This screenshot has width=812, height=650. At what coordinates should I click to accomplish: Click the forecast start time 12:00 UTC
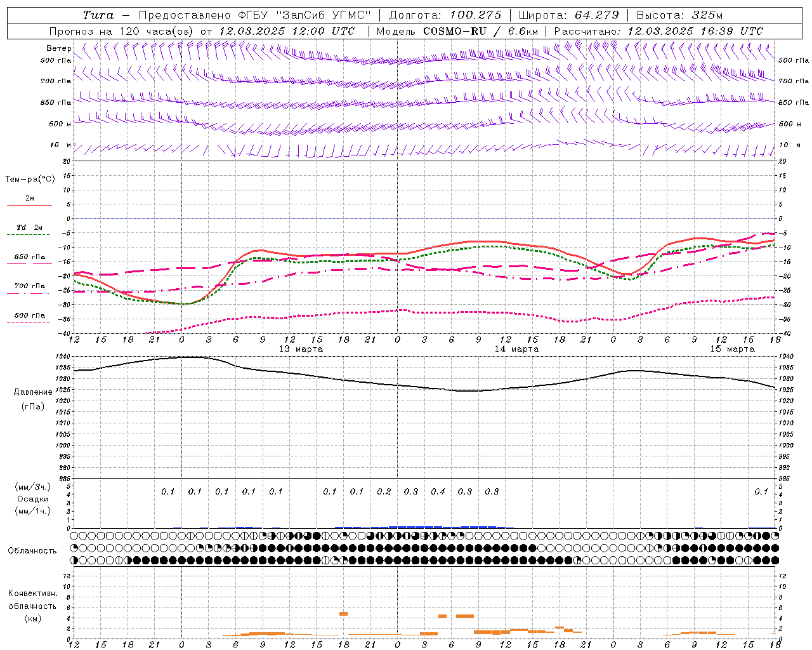322,31
